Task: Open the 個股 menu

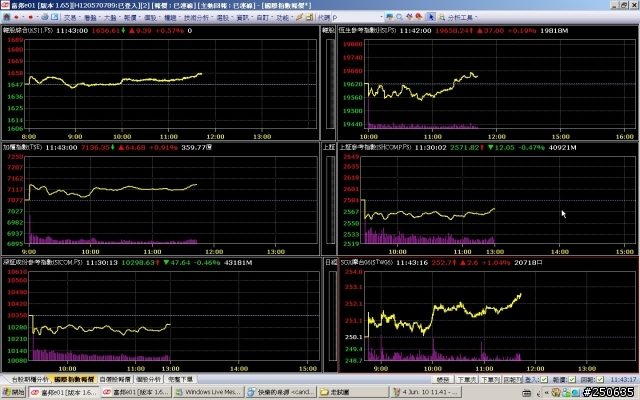Action: (x=151, y=18)
